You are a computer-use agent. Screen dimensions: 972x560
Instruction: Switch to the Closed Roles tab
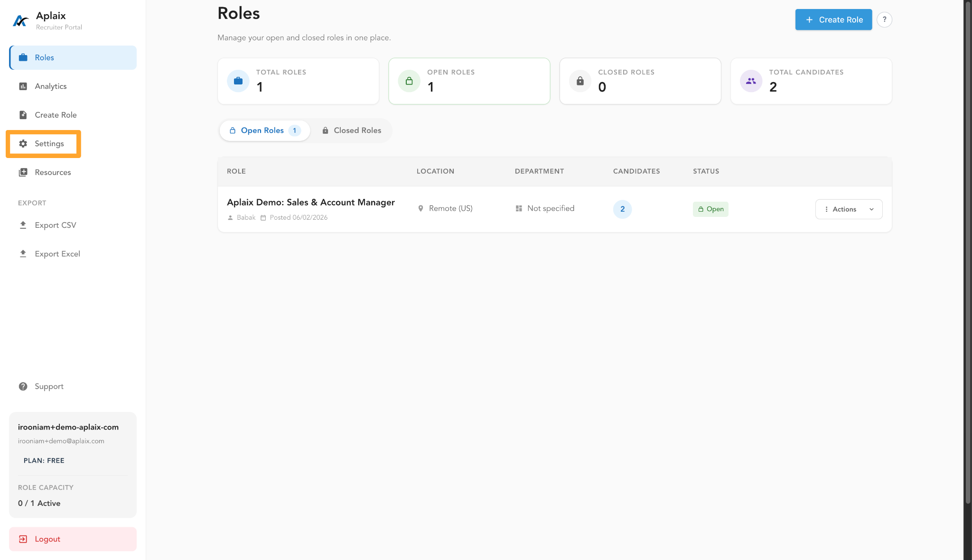352,131
